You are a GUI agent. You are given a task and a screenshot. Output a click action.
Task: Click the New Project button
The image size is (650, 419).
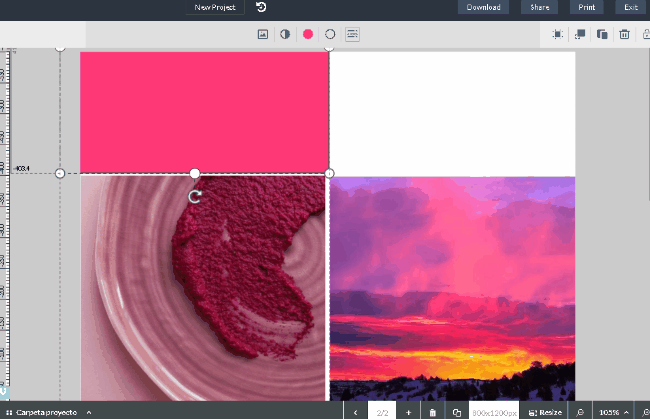tap(215, 7)
